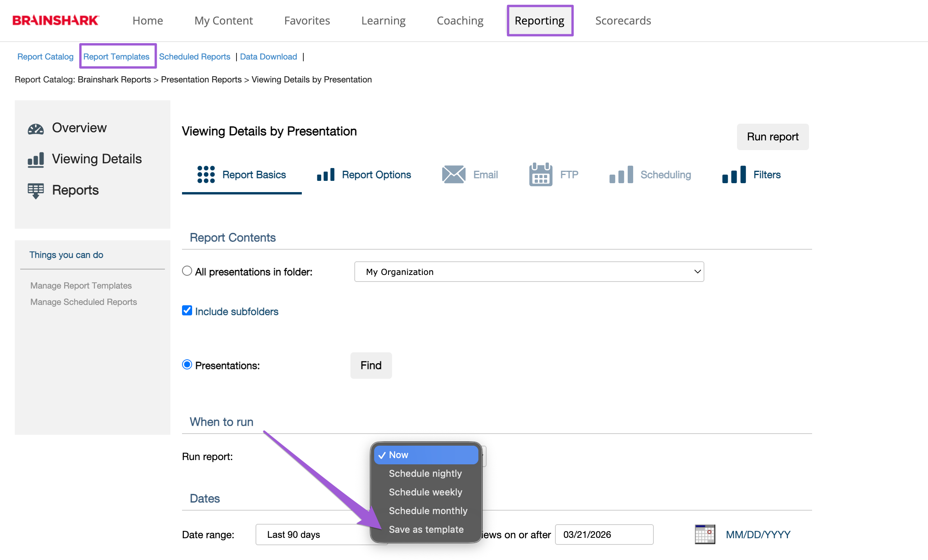Click the Run report button
Screen dimensions: 928x560
pos(773,137)
